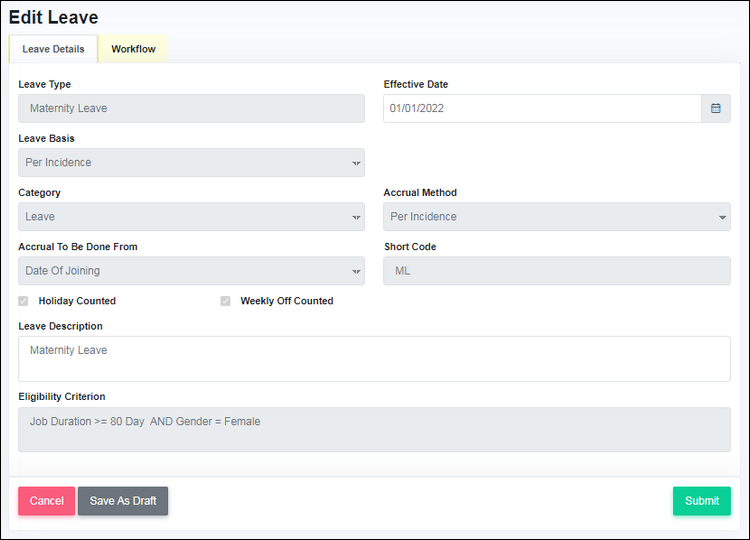Expand the Per Incidence Leave Basis dropdown
750x540 pixels.
191,163
